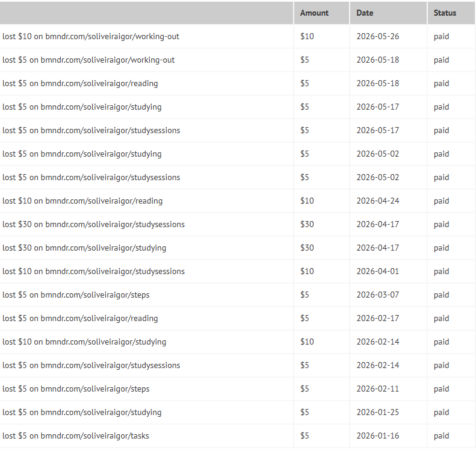Viewport: 476px width, 456px height.
Task: Click the date 2026-01-25
Action: [378, 412]
